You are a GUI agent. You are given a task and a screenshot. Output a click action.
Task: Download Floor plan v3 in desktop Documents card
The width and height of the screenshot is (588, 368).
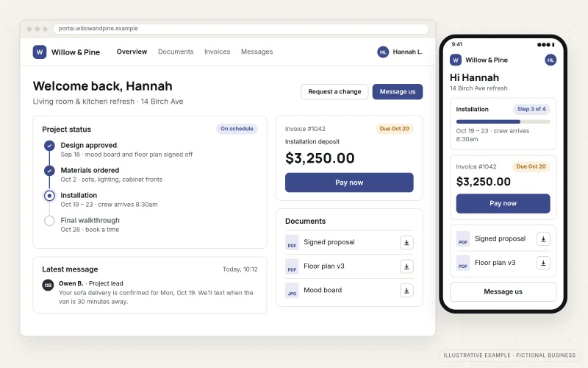[406, 266]
